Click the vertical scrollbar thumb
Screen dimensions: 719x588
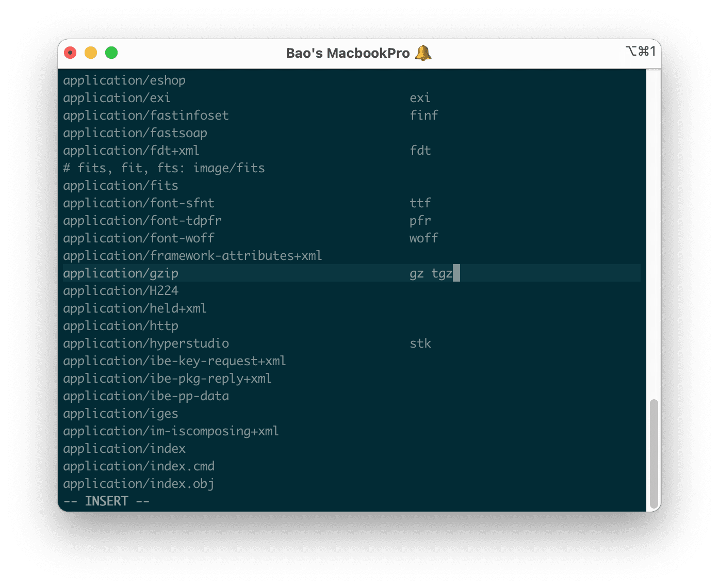[653, 453]
